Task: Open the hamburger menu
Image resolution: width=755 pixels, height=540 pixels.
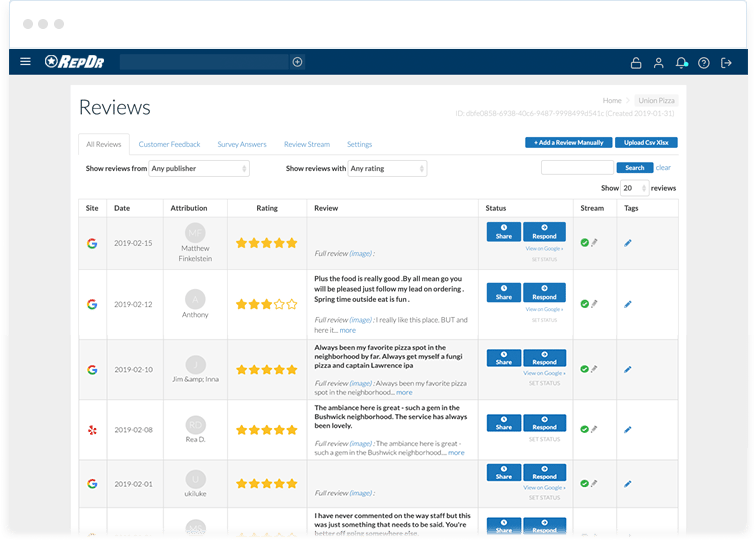Action: click(26, 62)
